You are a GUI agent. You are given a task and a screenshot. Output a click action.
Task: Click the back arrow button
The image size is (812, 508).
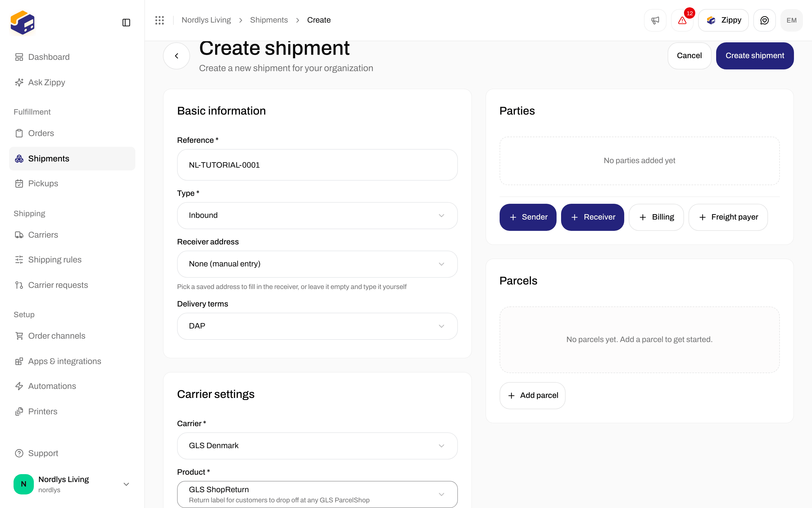(176, 56)
